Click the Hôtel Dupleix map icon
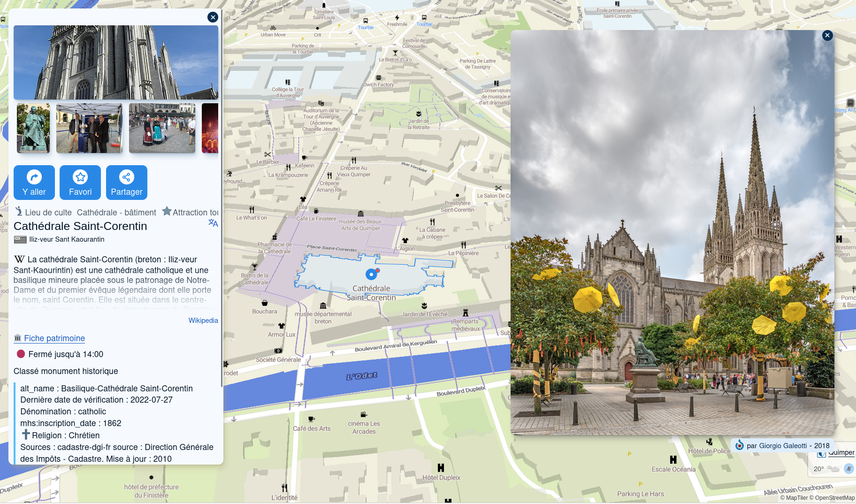 (x=441, y=468)
